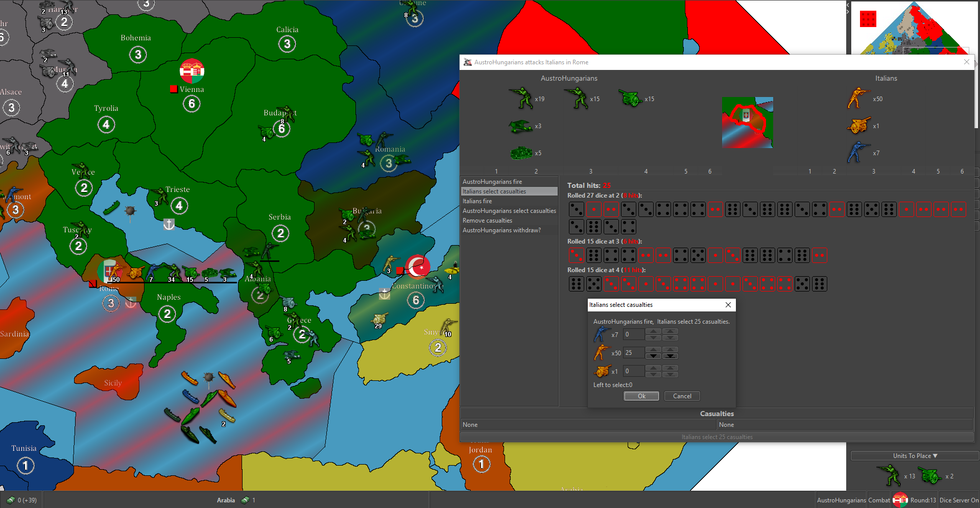Decrease orange infantry casualties by one
This screenshot has width=980, height=508.
point(653,356)
